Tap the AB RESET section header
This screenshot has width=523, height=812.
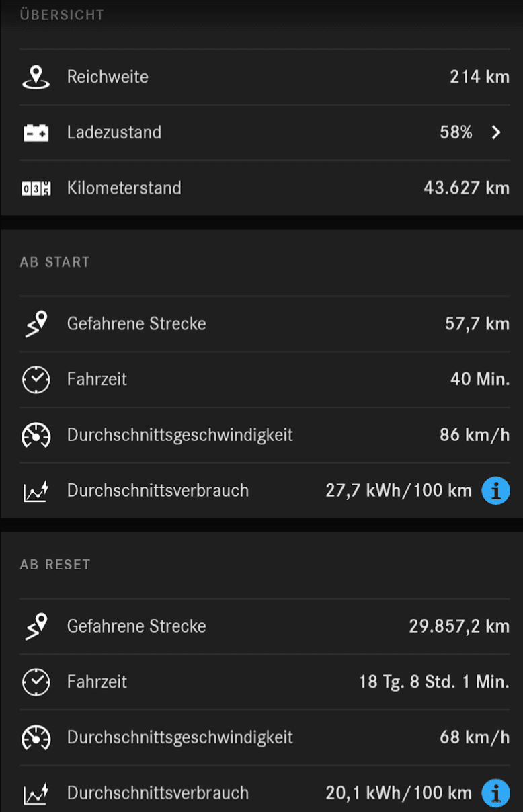click(x=55, y=565)
